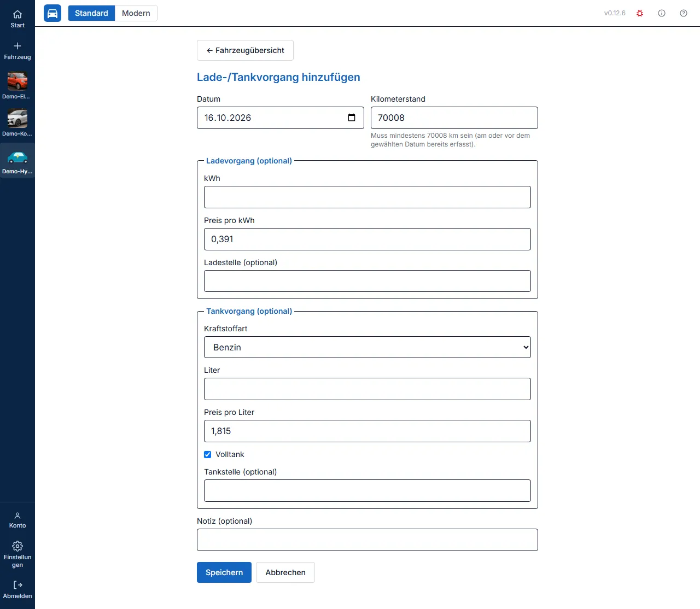Open the Datum calendar picker icon
The width and height of the screenshot is (700, 609).
tap(352, 118)
